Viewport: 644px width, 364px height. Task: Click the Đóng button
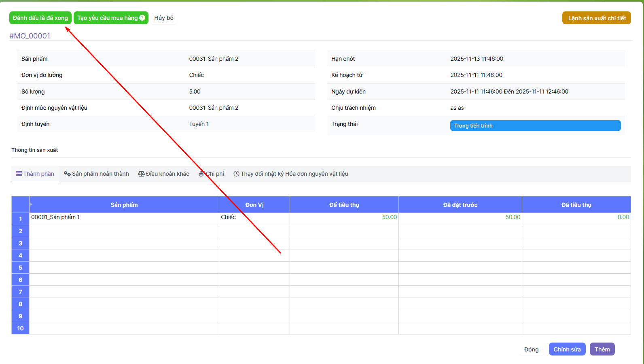coord(531,349)
